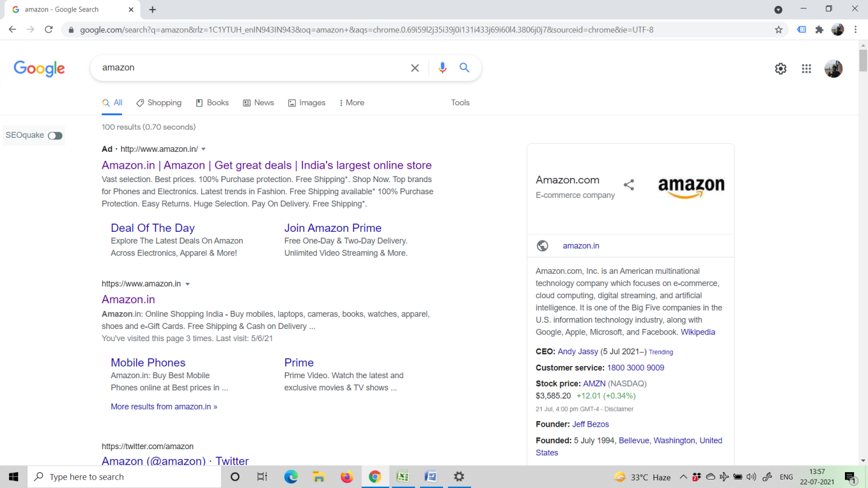Bookmark this page with star icon
The height and width of the screenshot is (488, 868).
pos(779,30)
